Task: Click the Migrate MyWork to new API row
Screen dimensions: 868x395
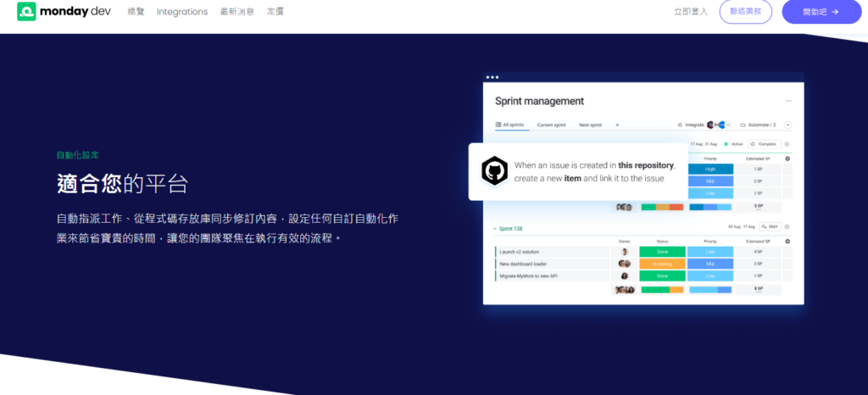Action: coord(552,275)
